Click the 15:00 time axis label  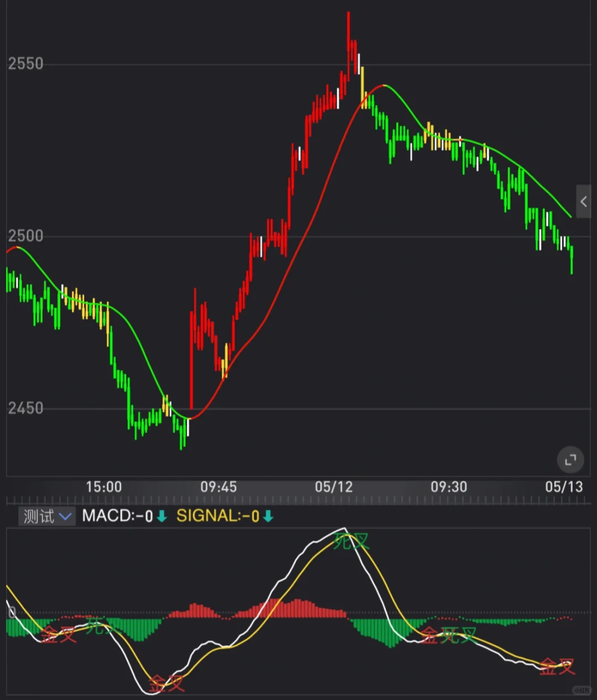(x=104, y=487)
